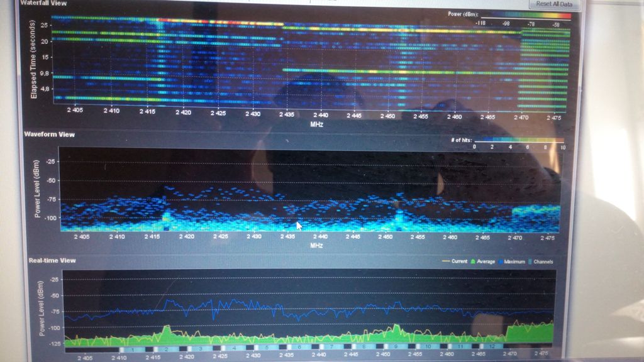This screenshot has width=644, height=362.
Task: Click the Waterfall View panel title
Action: pos(43,3)
